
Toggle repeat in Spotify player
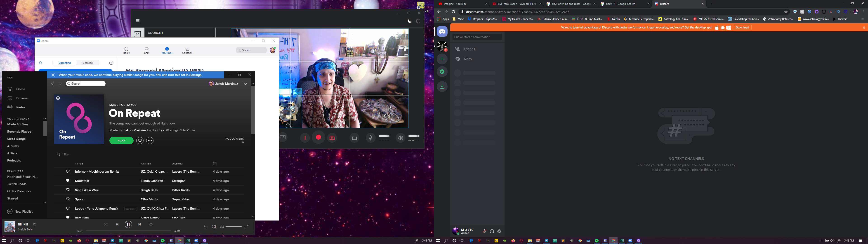(151, 224)
